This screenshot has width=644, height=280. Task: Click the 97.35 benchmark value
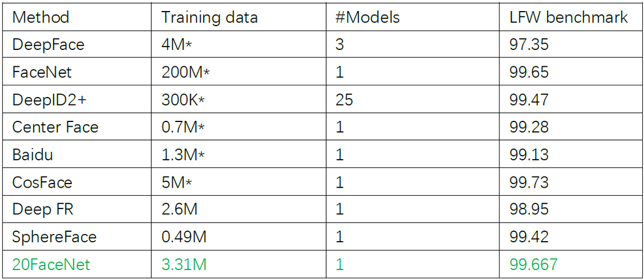coord(529,44)
